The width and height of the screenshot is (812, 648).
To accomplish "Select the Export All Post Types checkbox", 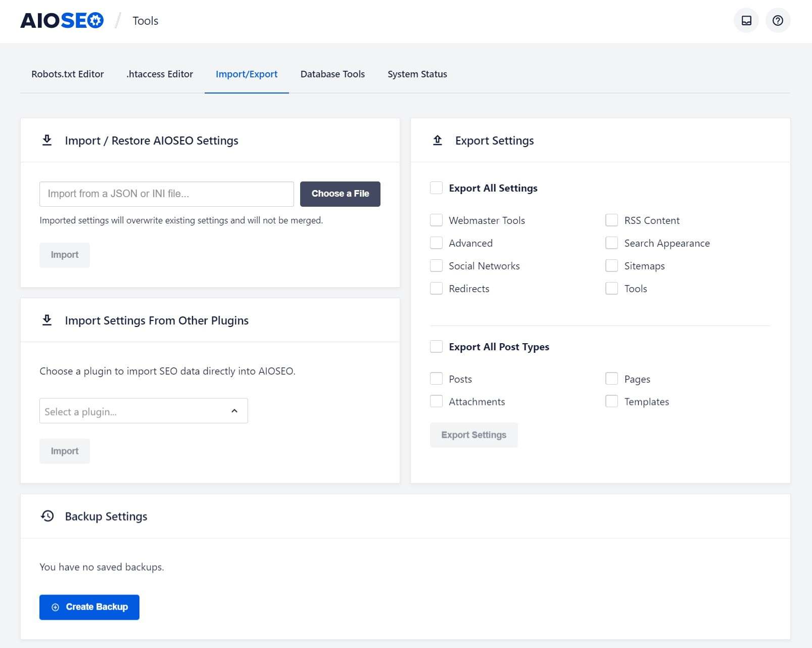I will pos(436,347).
